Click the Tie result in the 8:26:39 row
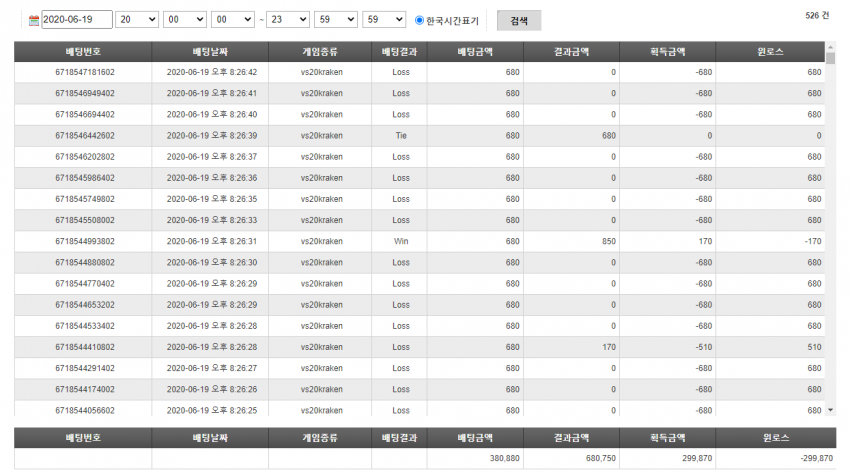Screen dimensions: 850x470 (401, 136)
